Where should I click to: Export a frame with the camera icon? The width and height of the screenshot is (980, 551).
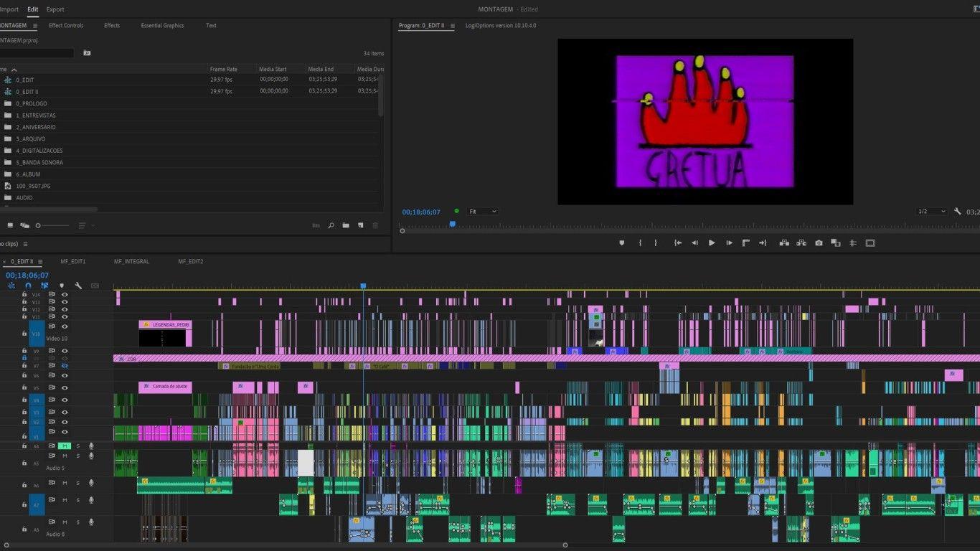tap(819, 243)
